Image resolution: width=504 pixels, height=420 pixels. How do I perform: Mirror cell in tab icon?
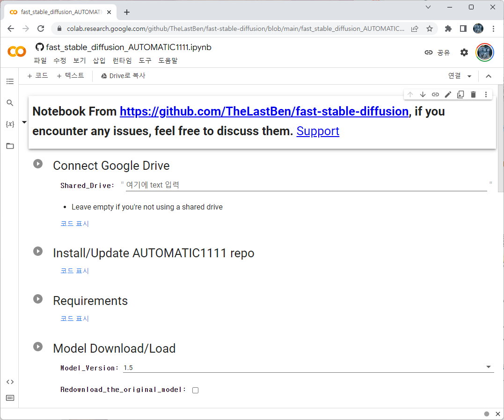click(x=460, y=94)
